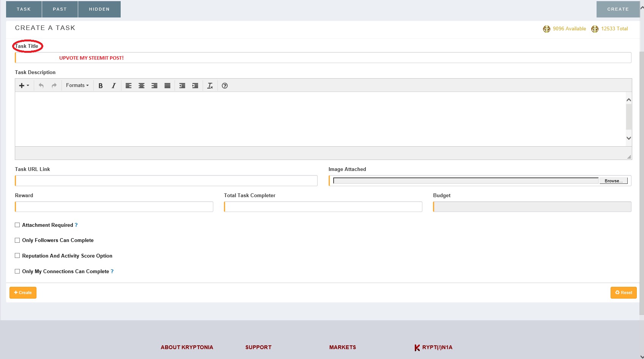644x359 pixels.
Task: Click the Budget field
Action: pyautogui.click(x=532, y=207)
